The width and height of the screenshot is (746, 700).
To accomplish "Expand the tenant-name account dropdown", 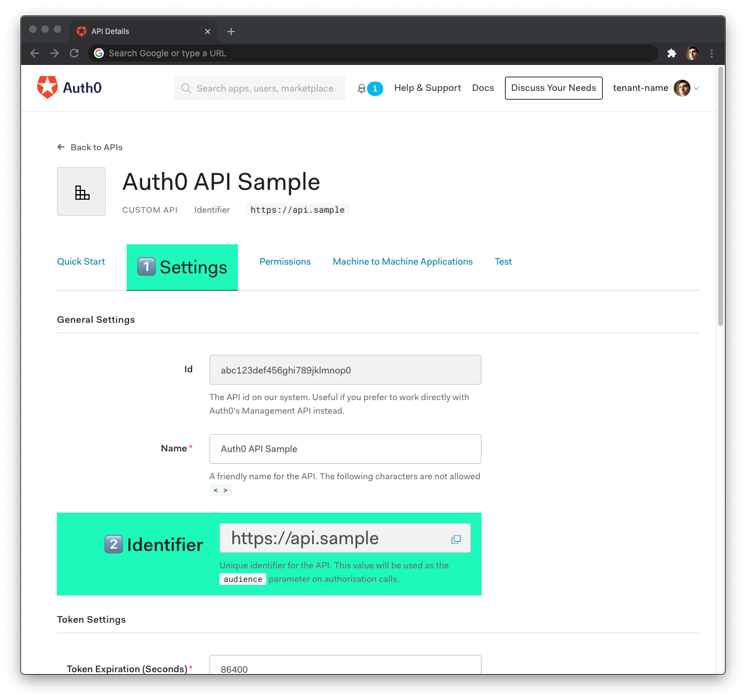I will coord(656,88).
